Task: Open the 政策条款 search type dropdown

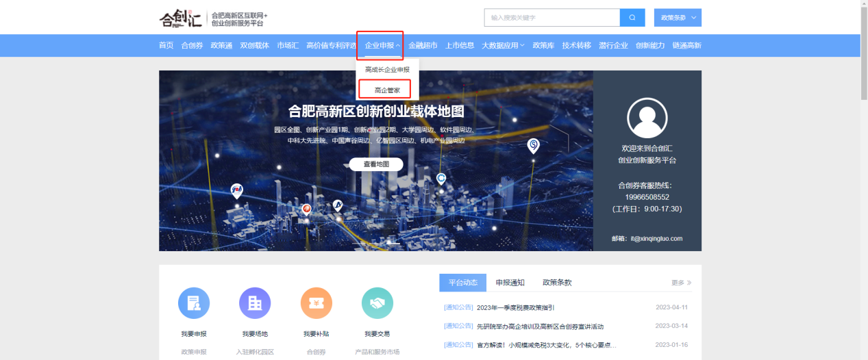Action: (678, 18)
